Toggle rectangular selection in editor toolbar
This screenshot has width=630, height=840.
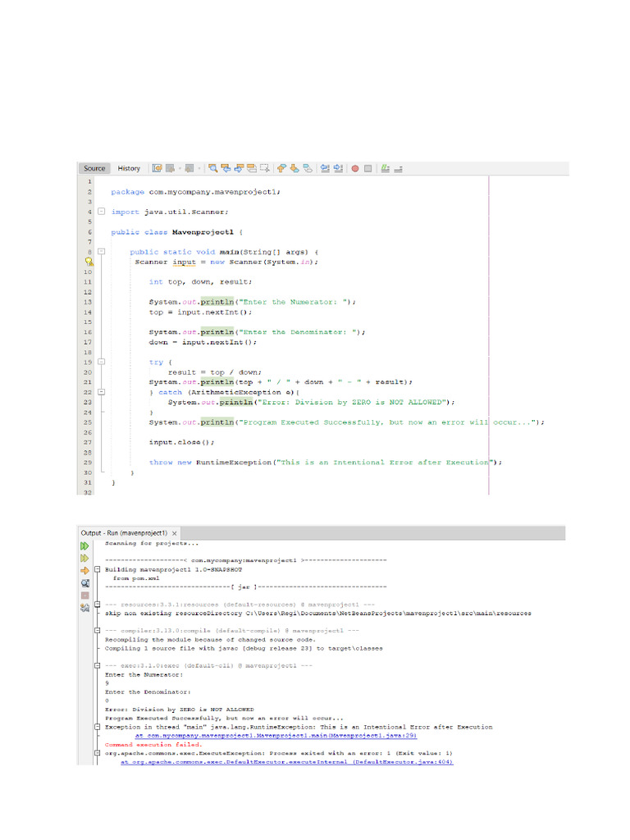click(266, 168)
